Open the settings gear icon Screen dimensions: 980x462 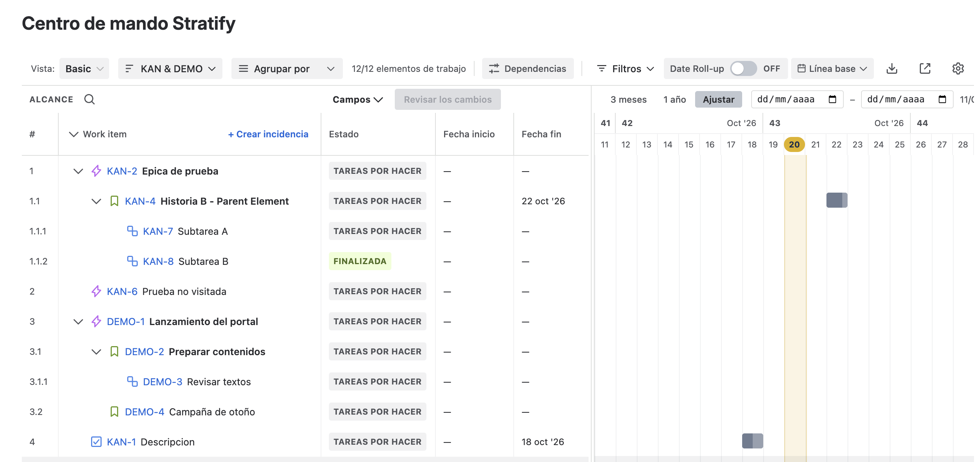point(958,68)
